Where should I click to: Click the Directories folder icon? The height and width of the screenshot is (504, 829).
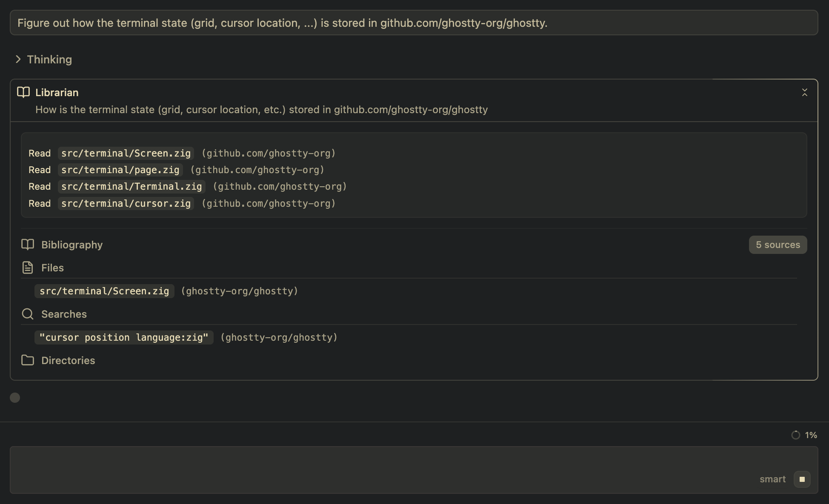tap(28, 360)
